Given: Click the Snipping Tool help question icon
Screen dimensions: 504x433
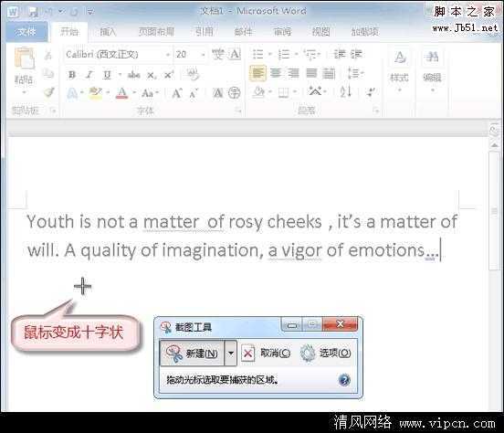Looking at the screenshot, I should 344,380.
